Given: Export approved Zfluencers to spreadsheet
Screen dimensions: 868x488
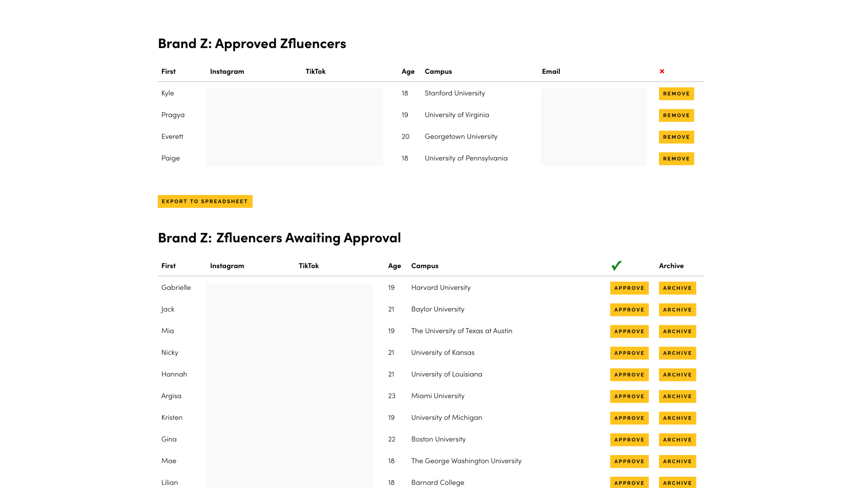Looking at the screenshot, I should (x=205, y=201).
